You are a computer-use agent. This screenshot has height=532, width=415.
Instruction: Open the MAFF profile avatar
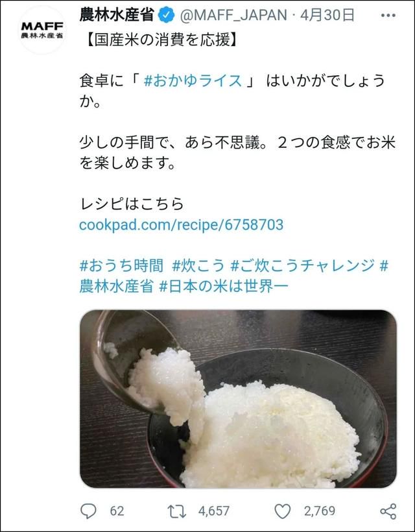pyautogui.click(x=42, y=30)
